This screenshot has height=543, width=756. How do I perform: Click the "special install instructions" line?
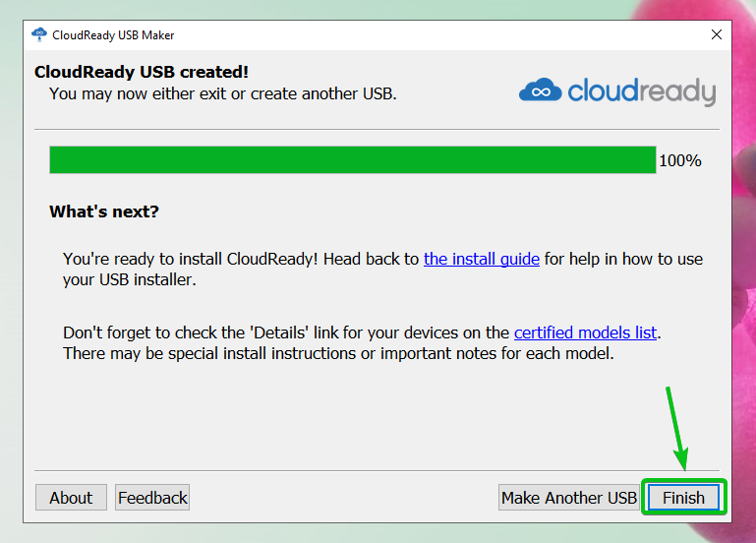338,353
